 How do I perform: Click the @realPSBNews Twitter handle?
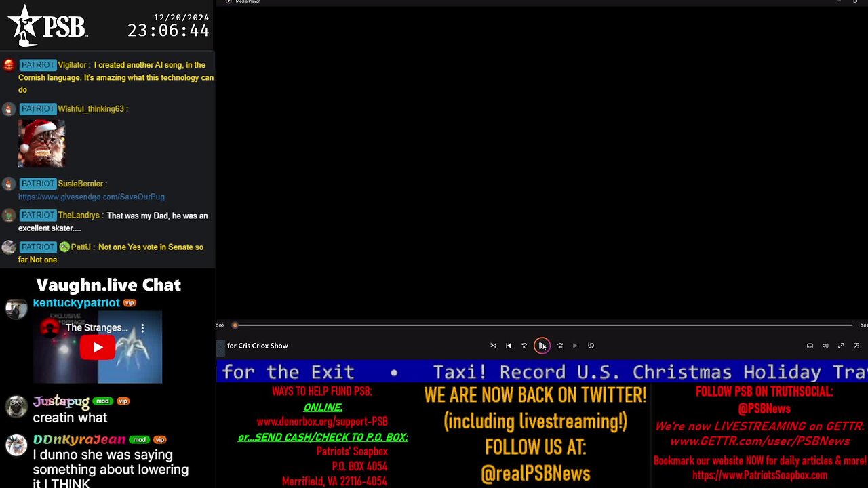pyautogui.click(x=535, y=474)
